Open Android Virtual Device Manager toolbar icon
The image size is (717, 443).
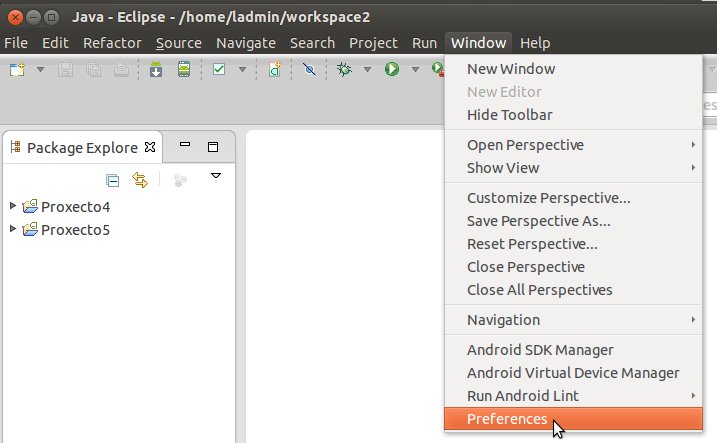point(184,69)
